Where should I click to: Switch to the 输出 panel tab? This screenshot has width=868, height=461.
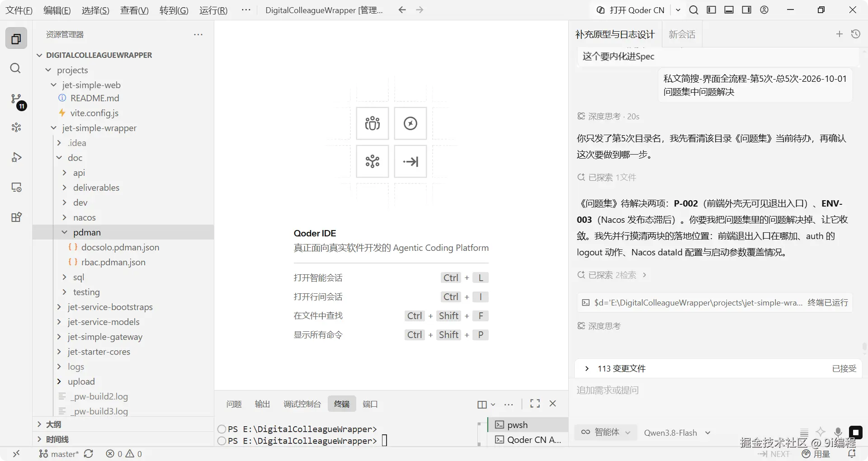point(262,404)
